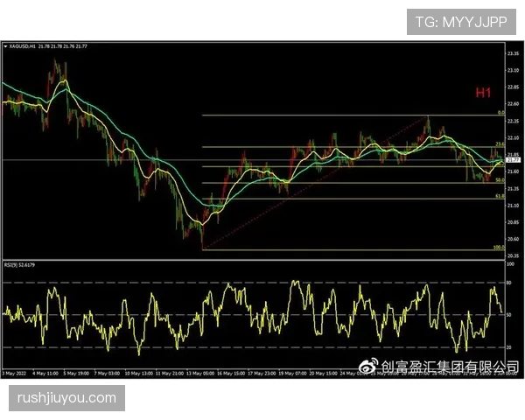Select the XAGUSD,H1 symbol title text

click(23, 46)
